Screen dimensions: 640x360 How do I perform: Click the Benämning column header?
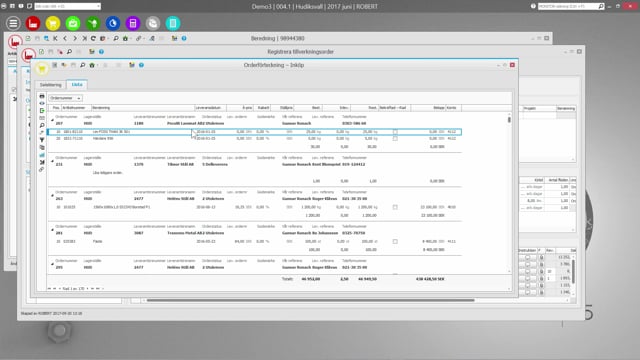pyautogui.click(x=142, y=108)
